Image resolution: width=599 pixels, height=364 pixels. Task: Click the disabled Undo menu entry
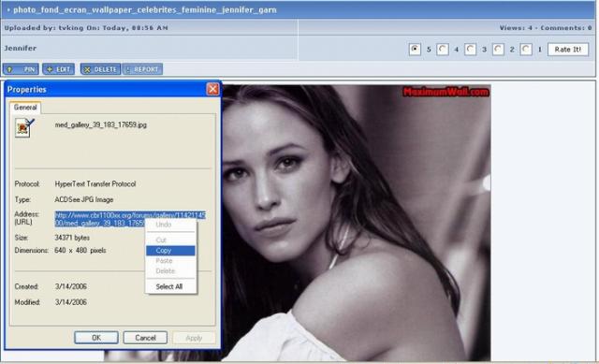[x=170, y=225]
